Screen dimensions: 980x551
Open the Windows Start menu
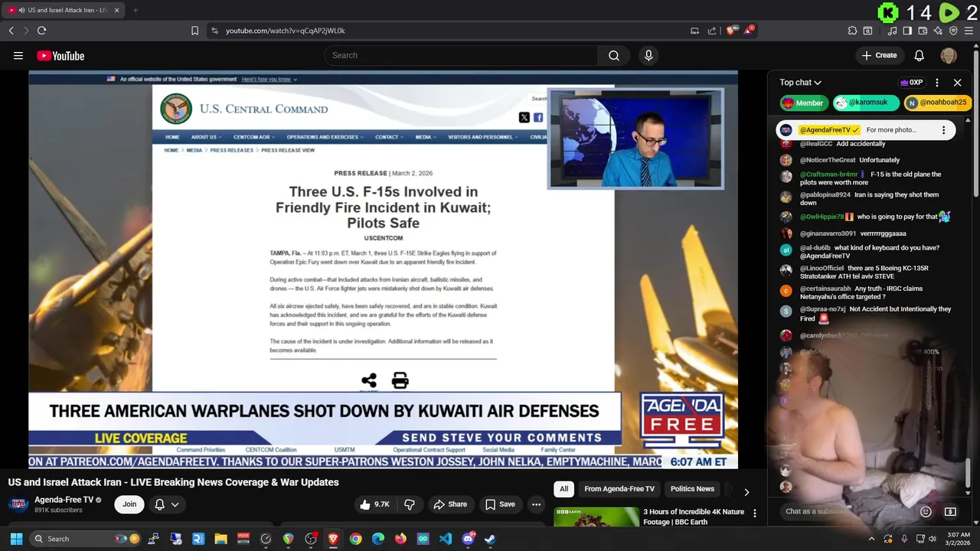coord(16,539)
